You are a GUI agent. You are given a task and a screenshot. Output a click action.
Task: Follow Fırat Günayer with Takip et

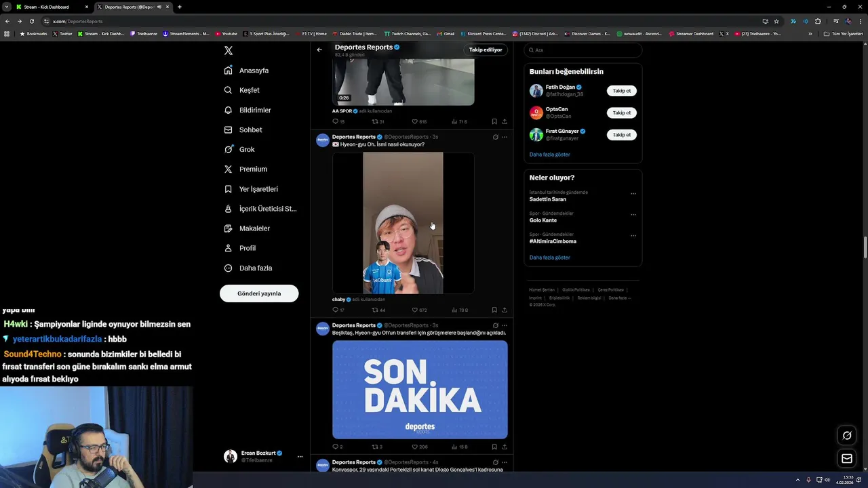(622, 135)
